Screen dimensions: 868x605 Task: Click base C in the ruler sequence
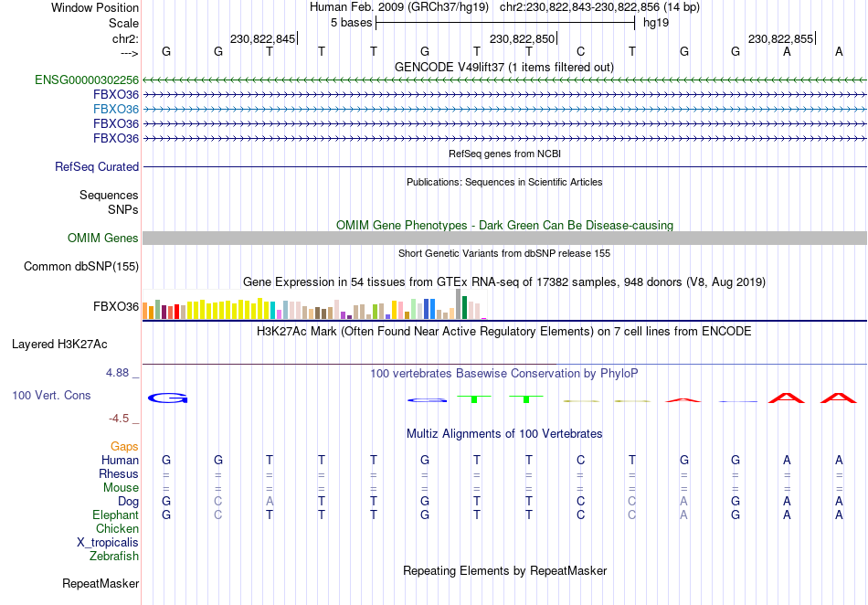pyautogui.click(x=580, y=51)
